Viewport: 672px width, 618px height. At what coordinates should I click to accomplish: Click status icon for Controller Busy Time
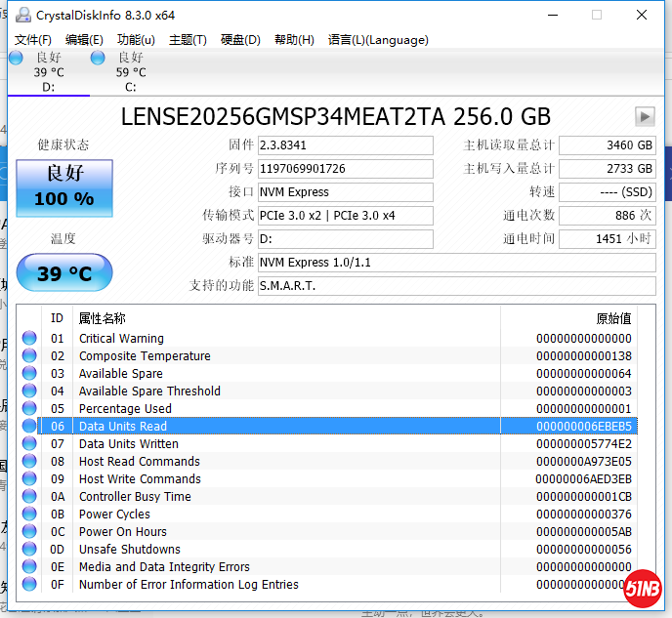pyautogui.click(x=29, y=496)
